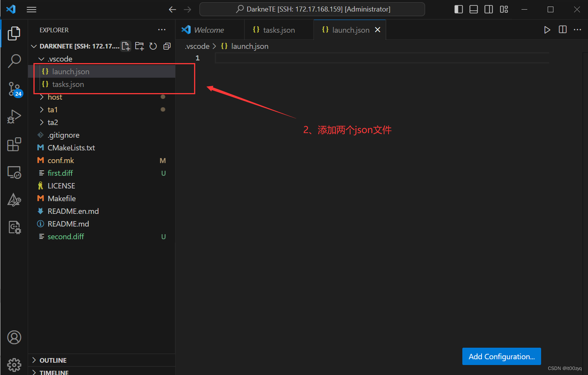Screen dimensions: 588x375
Task: Open Remote Explorer view
Action: coord(14,172)
